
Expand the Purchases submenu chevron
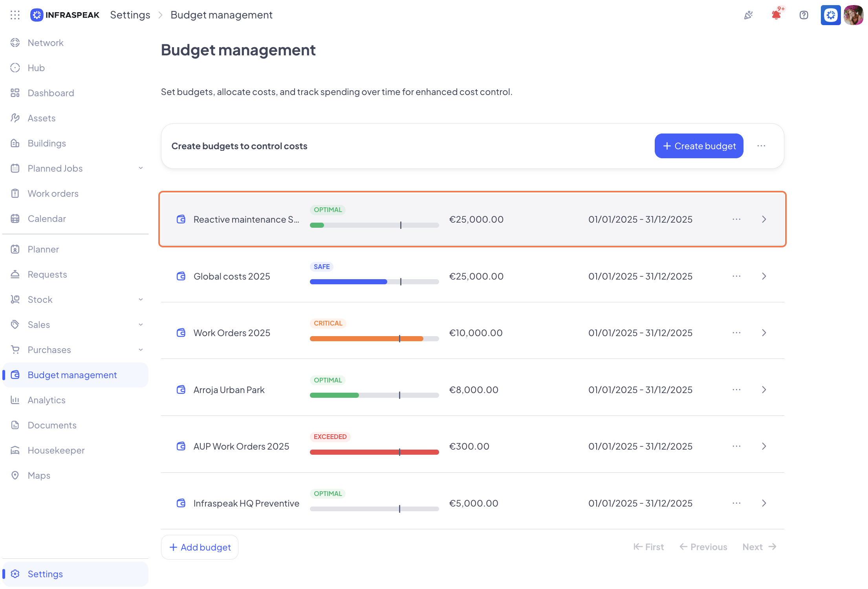141,349
